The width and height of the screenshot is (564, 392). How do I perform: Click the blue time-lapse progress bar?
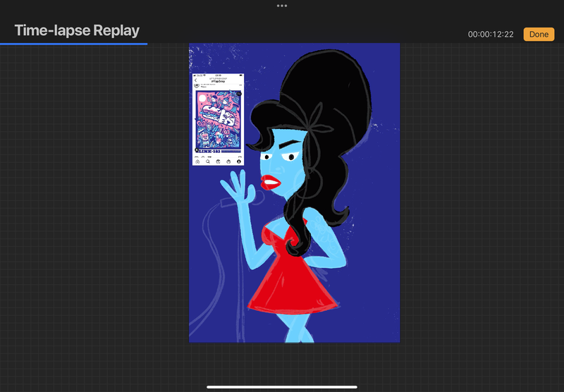pos(73,44)
